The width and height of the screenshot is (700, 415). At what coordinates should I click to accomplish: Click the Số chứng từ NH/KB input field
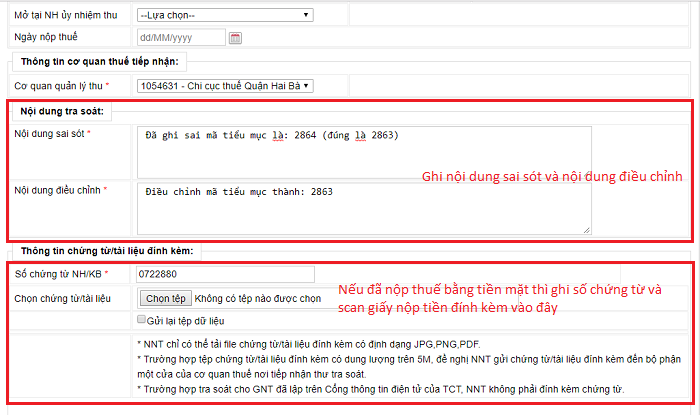coord(225,274)
